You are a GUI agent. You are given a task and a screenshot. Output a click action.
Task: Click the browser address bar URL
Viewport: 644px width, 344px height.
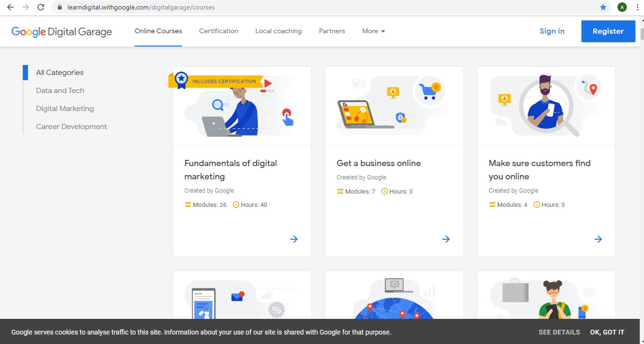pos(140,8)
